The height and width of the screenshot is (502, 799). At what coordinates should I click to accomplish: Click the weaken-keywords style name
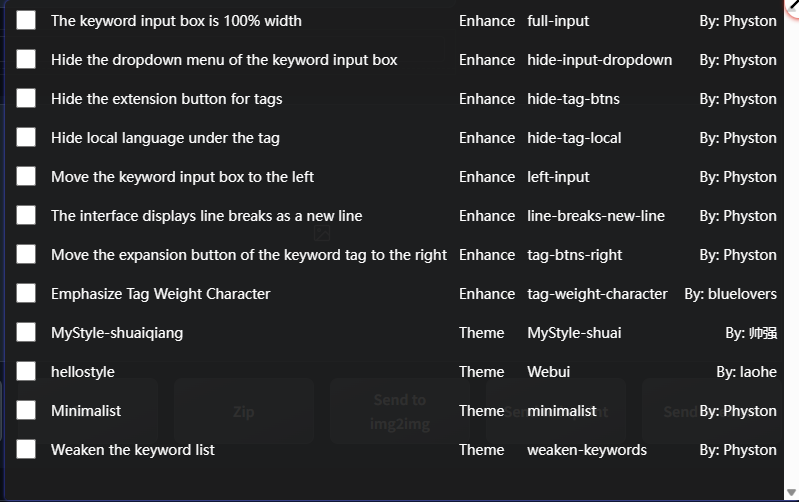coord(587,450)
